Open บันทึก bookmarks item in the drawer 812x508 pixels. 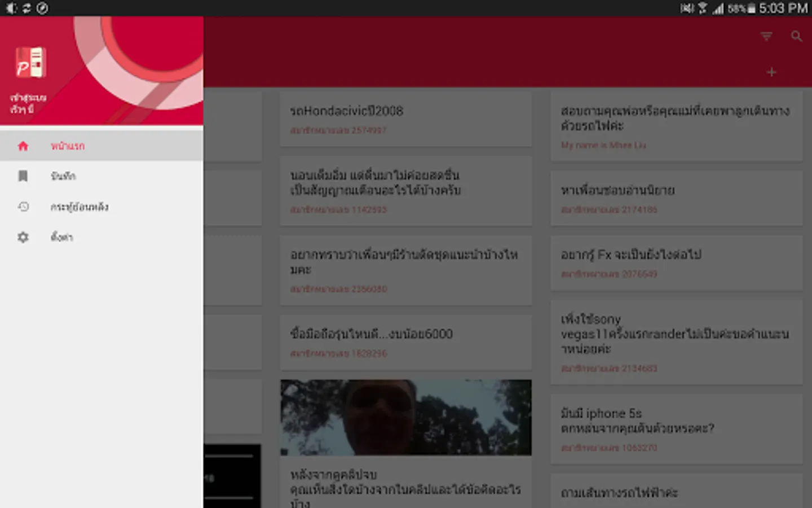101,176
